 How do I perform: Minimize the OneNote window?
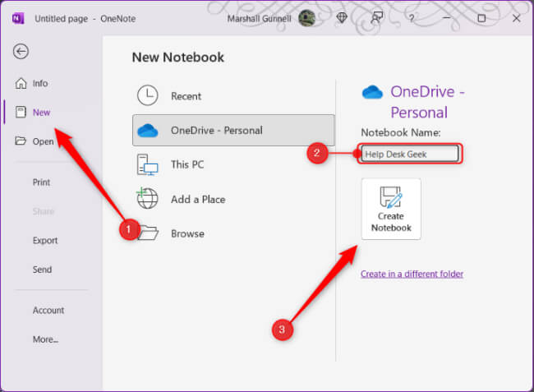(446, 18)
